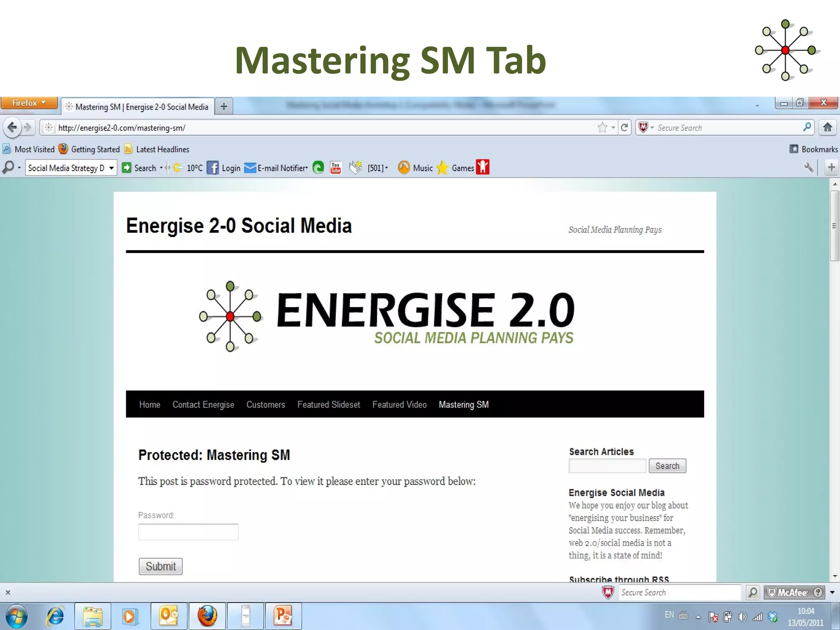
Task: Open the Latest Headlines bookmark
Action: (157, 149)
